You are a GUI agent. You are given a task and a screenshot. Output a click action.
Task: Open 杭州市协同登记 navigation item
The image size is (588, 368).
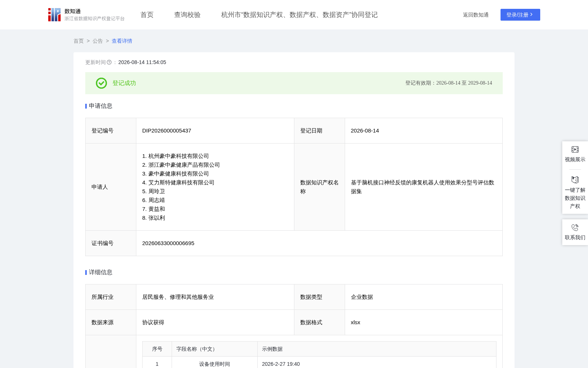pyautogui.click(x=300, y=15)
